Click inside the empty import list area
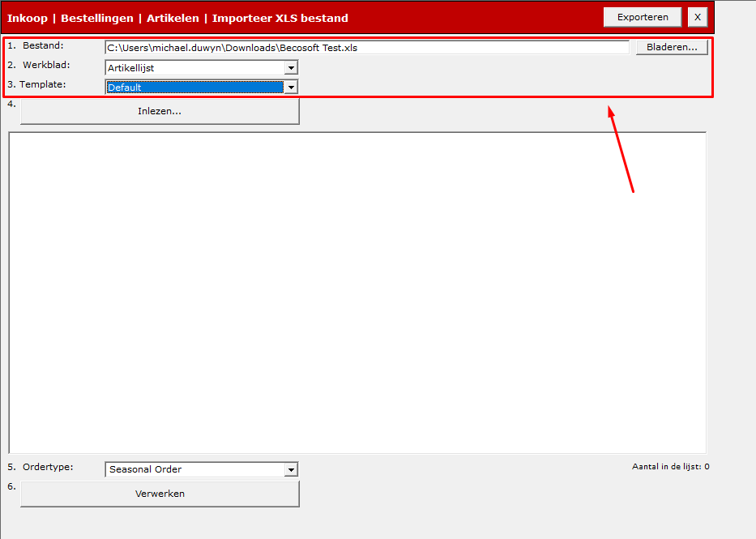Screen dimensions: 756x539 [357, 293]
